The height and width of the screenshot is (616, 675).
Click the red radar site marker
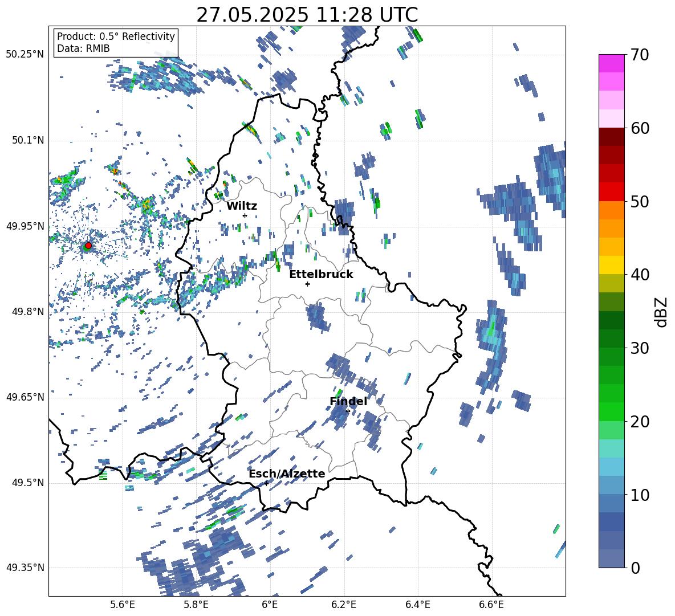coord(88,246)
